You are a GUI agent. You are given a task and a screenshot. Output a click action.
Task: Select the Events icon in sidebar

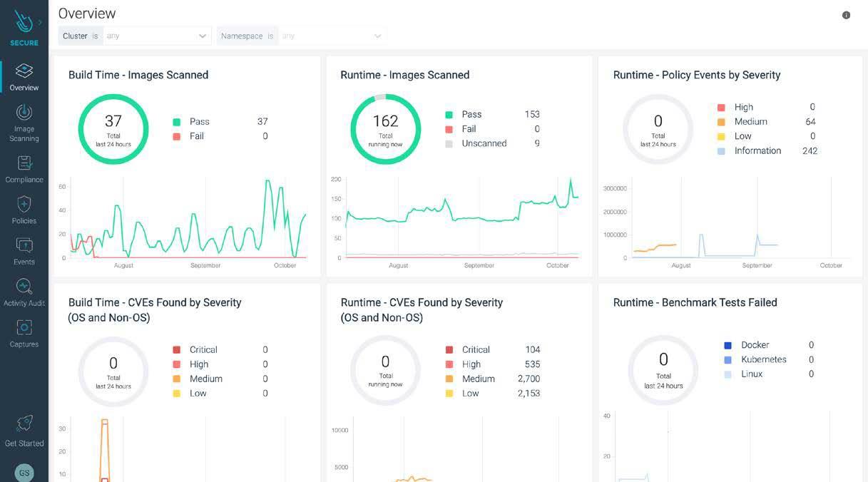(24, 246)
